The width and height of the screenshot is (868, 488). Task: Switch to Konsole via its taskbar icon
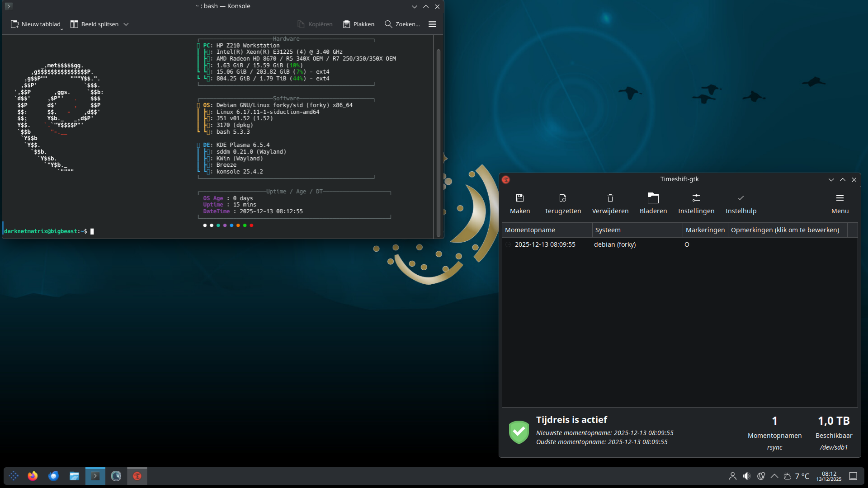click(95, 476)
